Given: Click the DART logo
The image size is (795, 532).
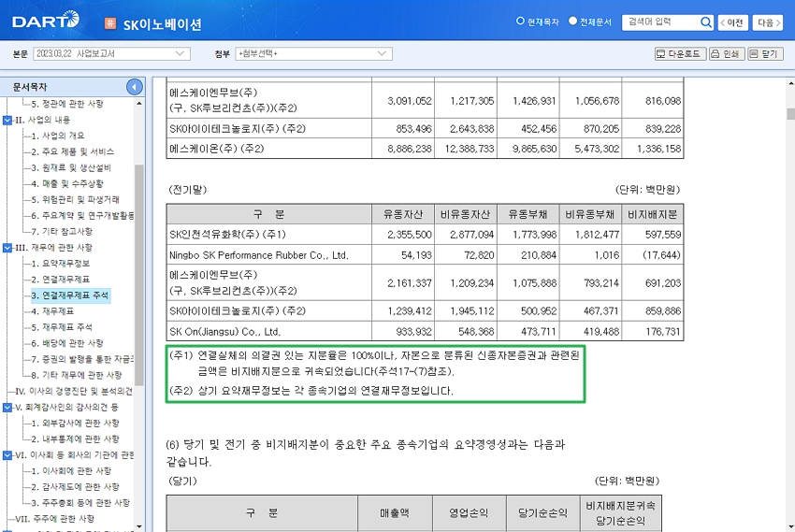Looking at the screenshot, I should (46, 21).
